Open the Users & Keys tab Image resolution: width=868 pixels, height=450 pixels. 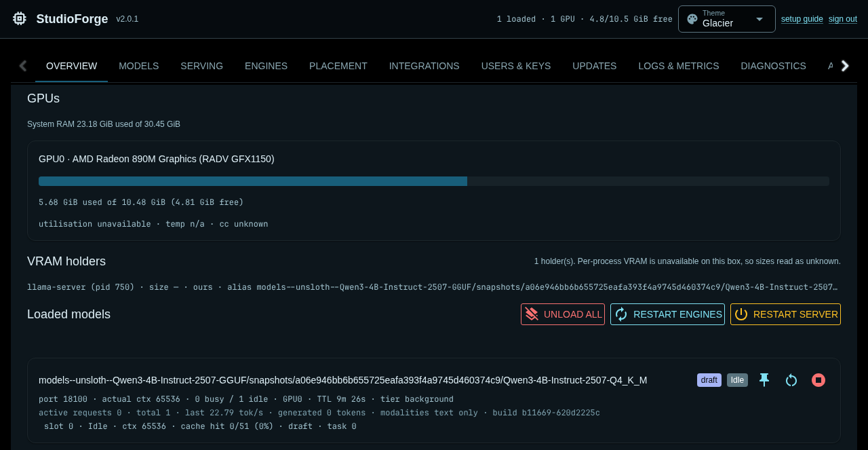click(516, 66)
